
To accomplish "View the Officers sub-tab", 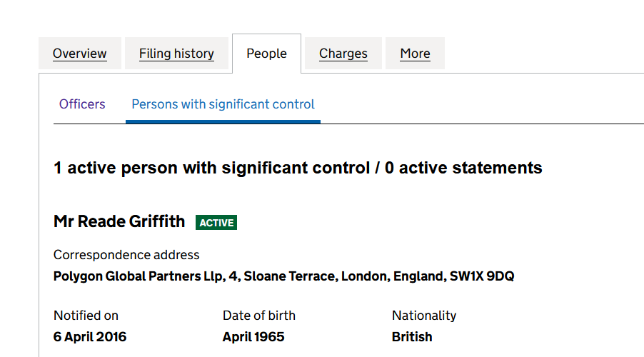I will coord(82,104).
